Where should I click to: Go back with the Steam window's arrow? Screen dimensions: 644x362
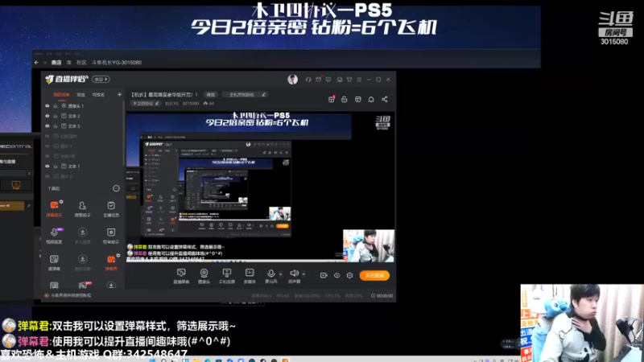click(x=36, y=63)
